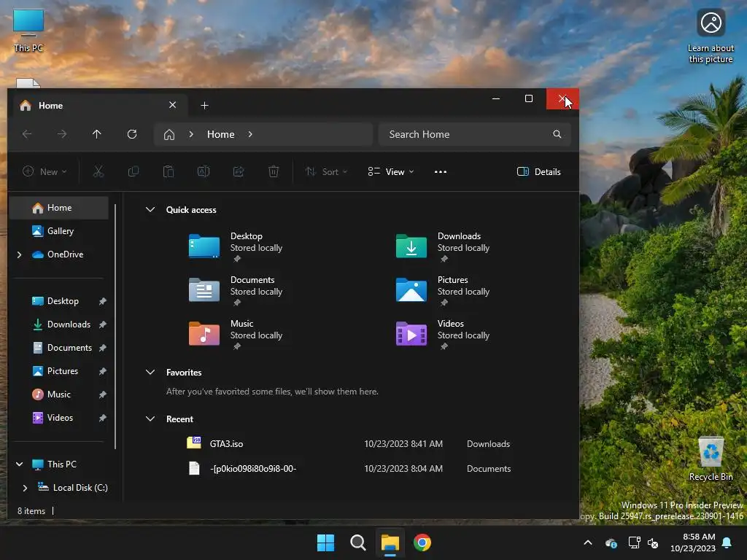The width and height of the screenshot is (747, 560).
Task: Add a new tab
Action: pos(204,105)
